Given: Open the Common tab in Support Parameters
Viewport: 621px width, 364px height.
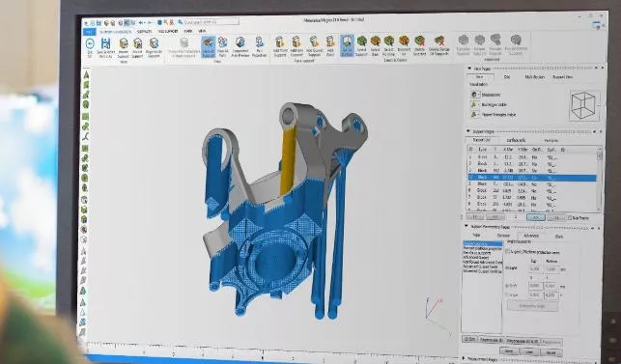Looking at the screenshot, I should [x=504, y=236].
